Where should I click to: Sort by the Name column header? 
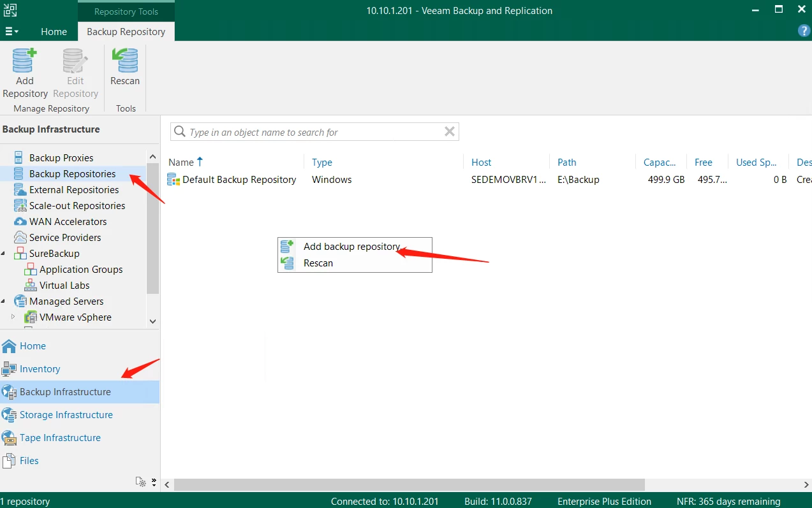181,162
